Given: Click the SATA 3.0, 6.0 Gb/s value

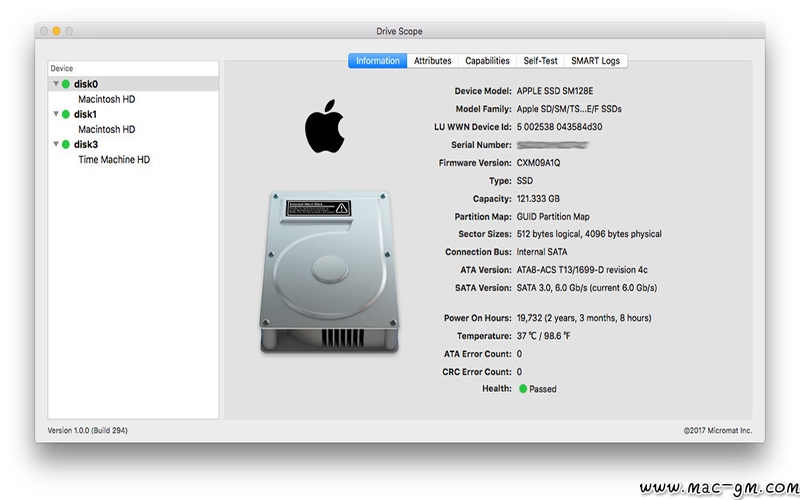Looking at the screenshot, I should [587, 288].
